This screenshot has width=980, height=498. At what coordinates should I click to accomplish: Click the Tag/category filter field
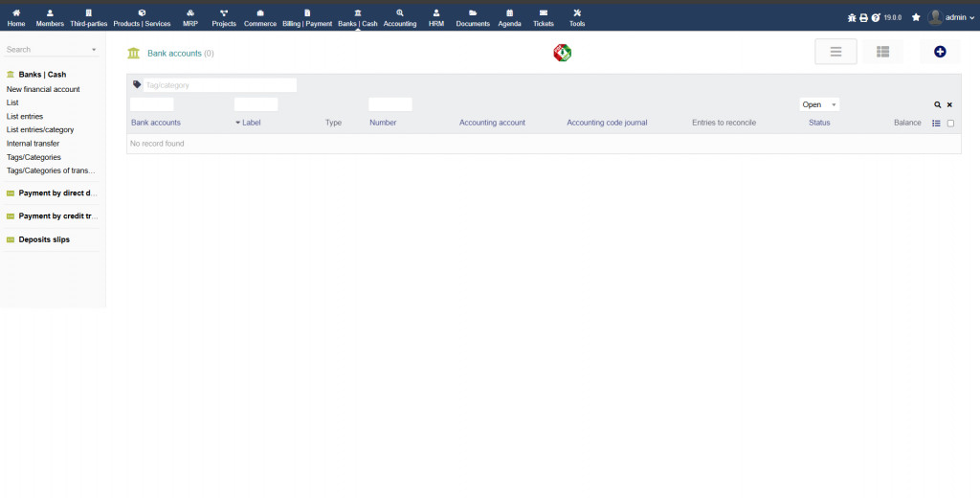(220, 85)
